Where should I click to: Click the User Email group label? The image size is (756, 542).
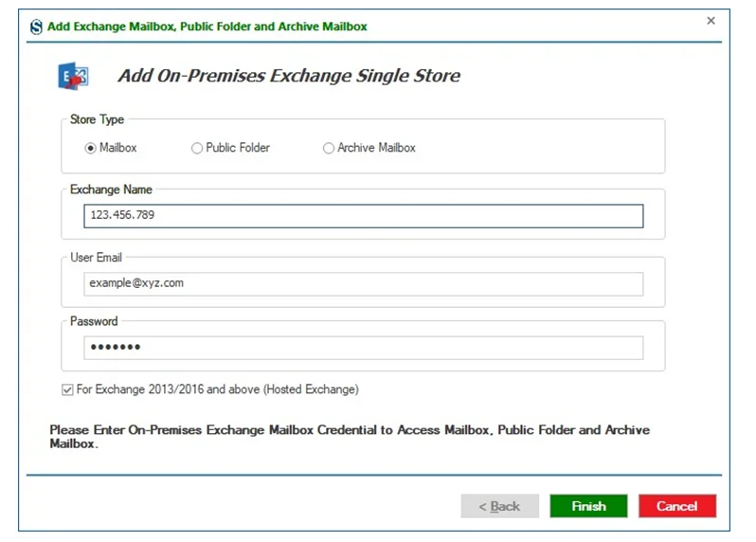tap(96, 258)
